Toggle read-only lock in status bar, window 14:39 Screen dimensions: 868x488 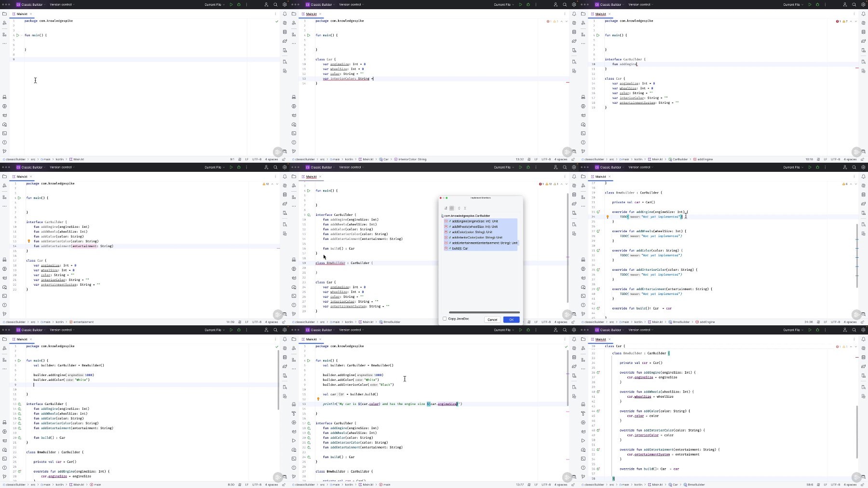[284, 322]
